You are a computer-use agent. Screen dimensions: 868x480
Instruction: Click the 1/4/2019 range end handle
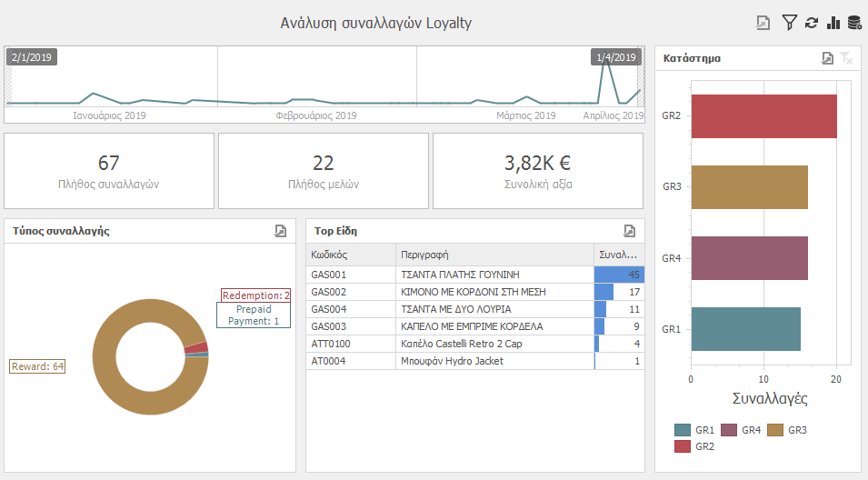click(616, 57)
